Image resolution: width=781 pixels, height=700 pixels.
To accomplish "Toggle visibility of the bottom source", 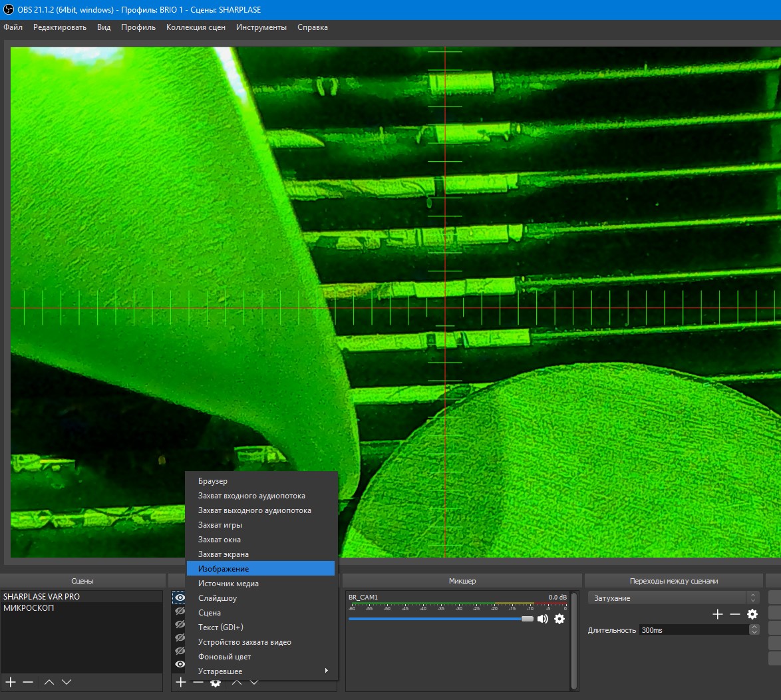I will click(x=179, y=664).
